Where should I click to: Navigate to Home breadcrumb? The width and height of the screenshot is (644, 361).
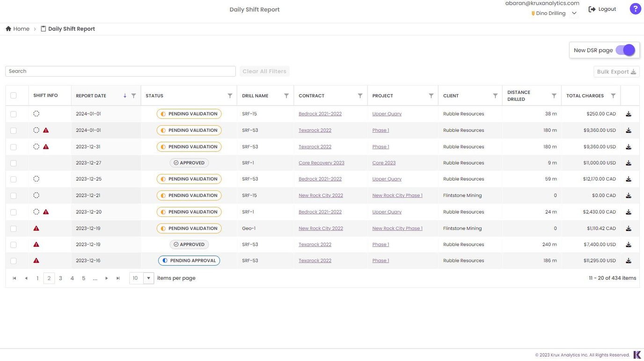[x=17, y=29]
